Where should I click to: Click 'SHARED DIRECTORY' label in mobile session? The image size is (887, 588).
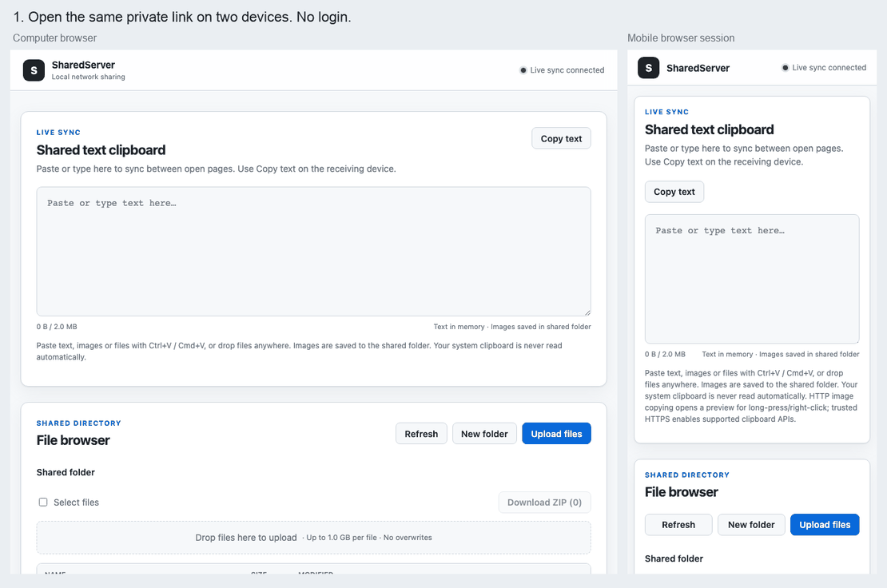[686, 475]
